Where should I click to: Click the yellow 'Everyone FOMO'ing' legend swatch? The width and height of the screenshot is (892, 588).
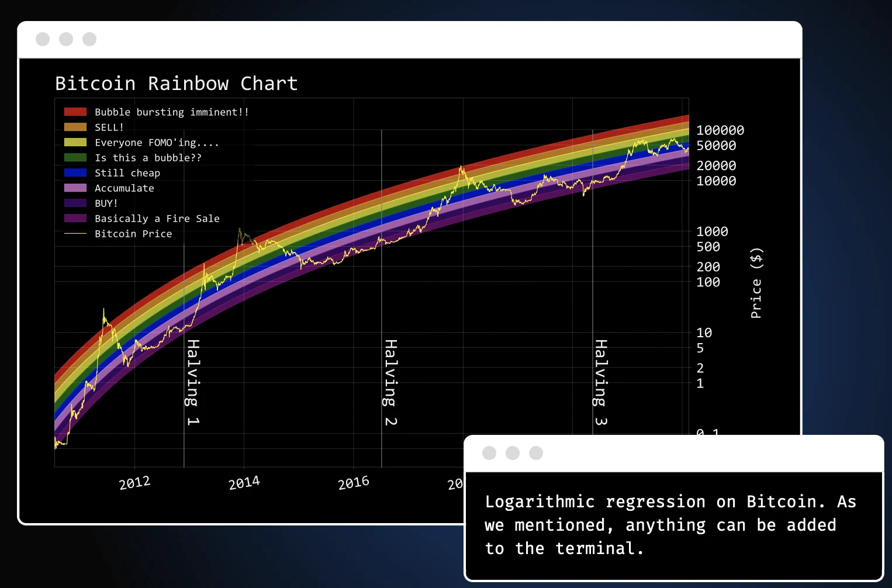(75, 142)
